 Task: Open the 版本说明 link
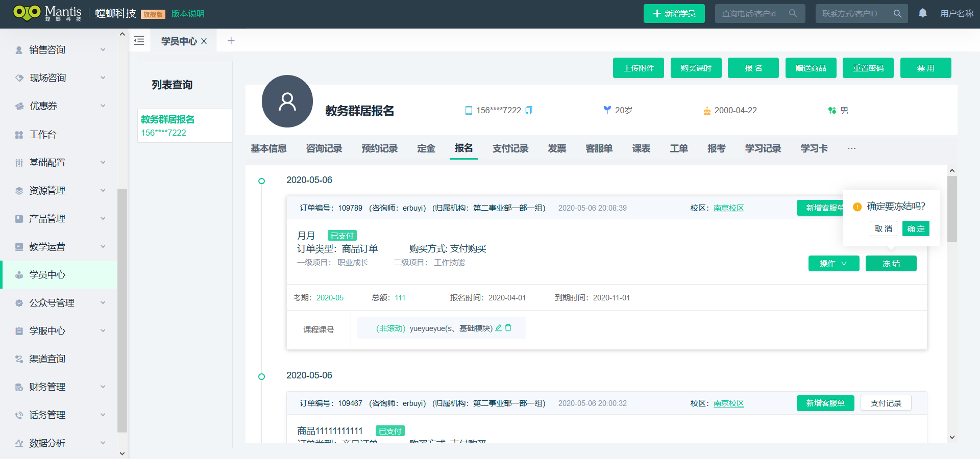click(x=188, y=14)
